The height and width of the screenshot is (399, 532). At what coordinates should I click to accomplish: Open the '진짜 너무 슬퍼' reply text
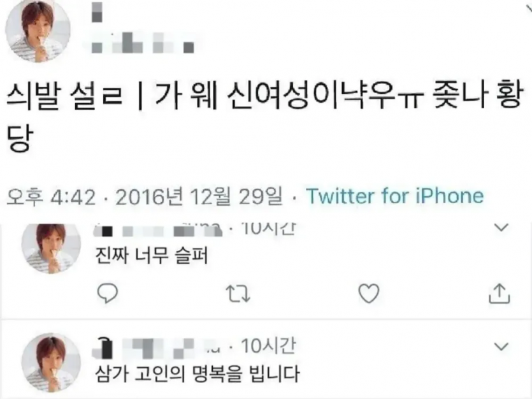point(152,255)
